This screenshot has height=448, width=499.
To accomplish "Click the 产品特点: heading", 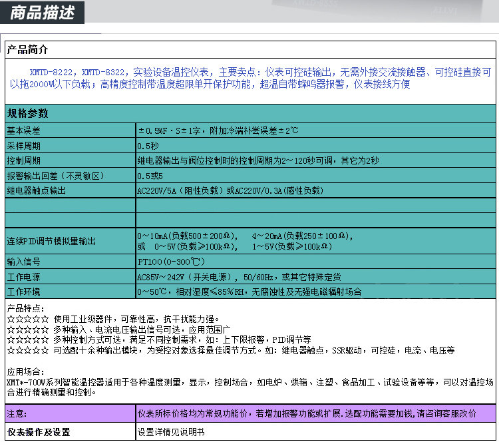I will 25,308.
